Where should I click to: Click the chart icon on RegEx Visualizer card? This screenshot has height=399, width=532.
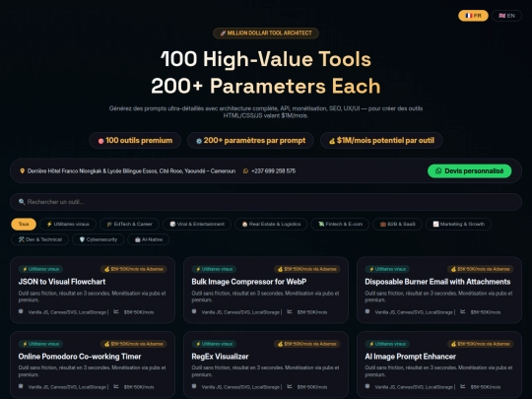[x=290, y=386]
